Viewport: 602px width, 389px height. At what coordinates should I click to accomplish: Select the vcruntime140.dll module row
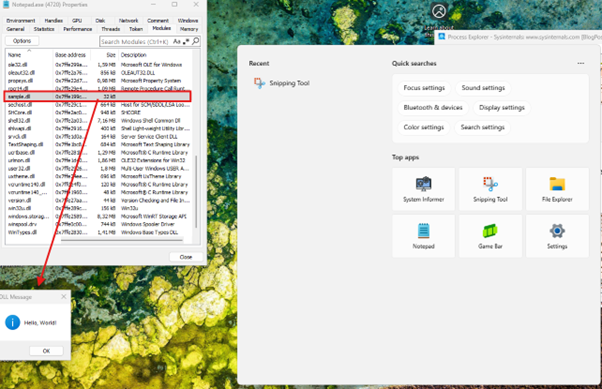99,184
